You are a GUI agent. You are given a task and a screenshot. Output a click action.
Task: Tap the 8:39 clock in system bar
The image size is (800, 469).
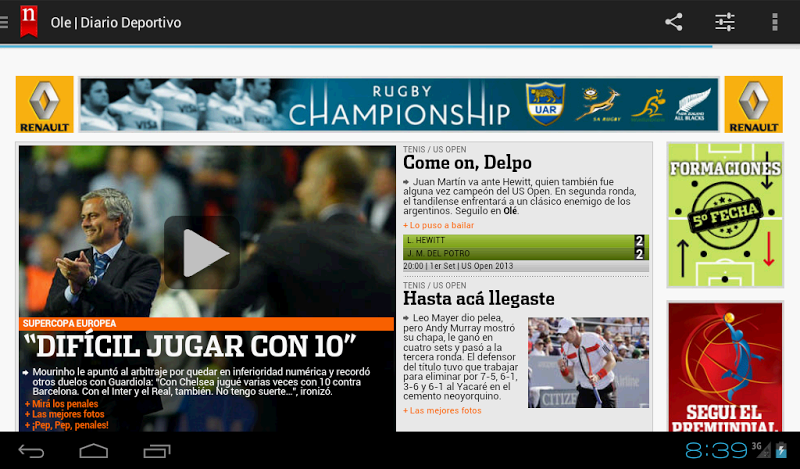click(x=715, y=450)
